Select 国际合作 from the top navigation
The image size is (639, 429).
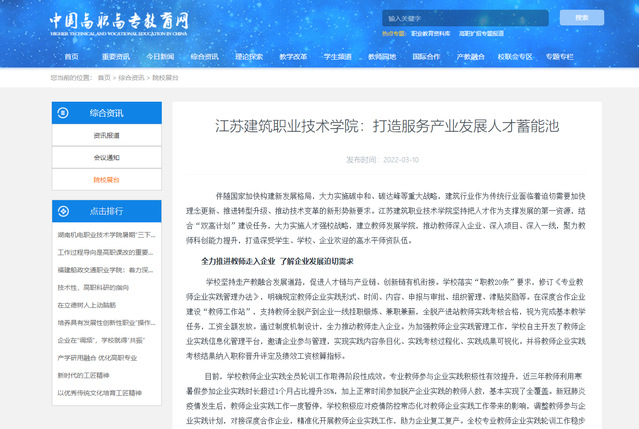(426, 57)
